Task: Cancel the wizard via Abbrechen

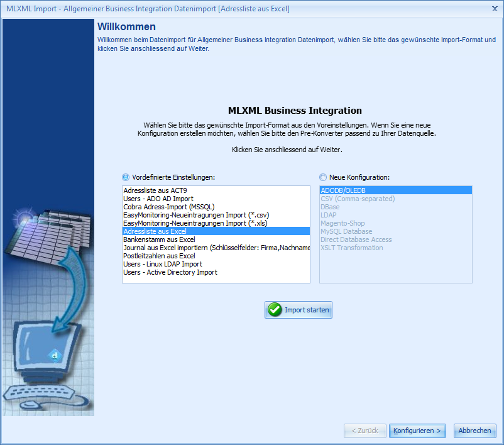Action: pyautogui.click(x=474, y=431)
